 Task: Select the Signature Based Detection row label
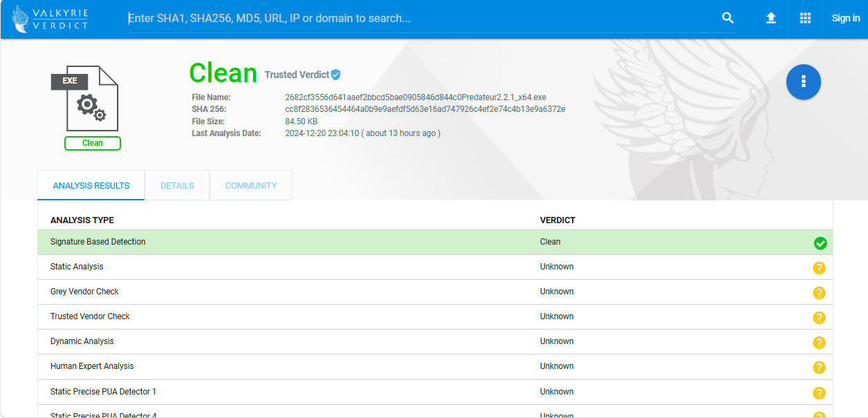click(98, 242)
